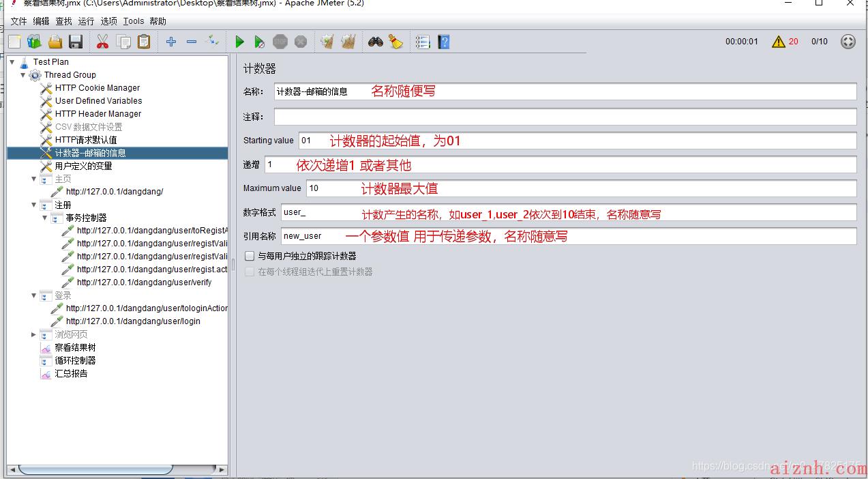Reset search with yellow broom icon

(395, 42)
